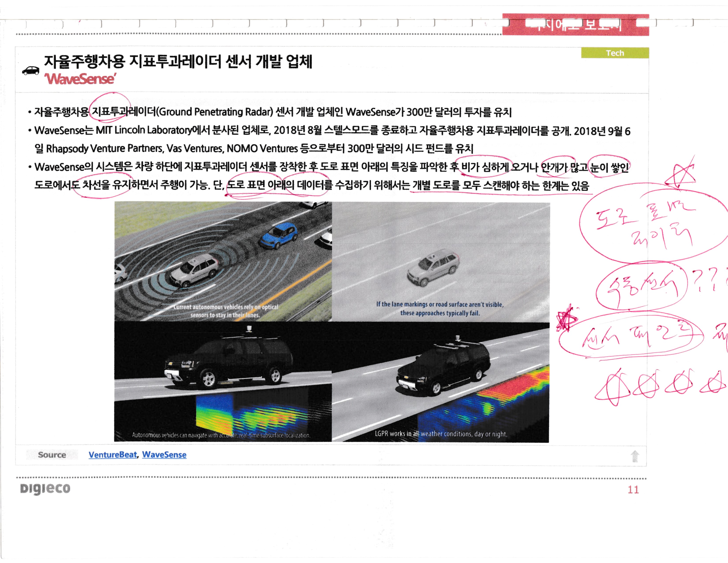This screenshot has height=563, width=728.
Task: Click the hand-drawn star near top right margin
Action: tap(681, 175)
